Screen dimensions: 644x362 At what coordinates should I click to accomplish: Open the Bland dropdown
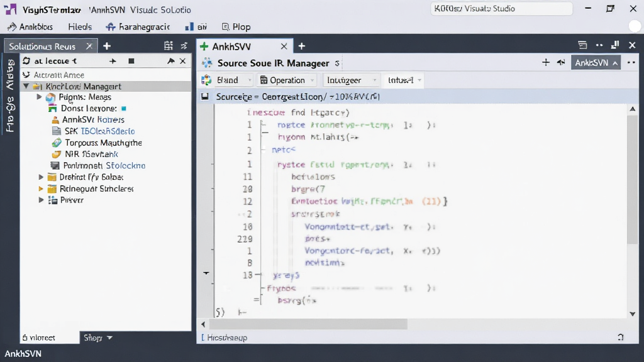coord(227,80)
